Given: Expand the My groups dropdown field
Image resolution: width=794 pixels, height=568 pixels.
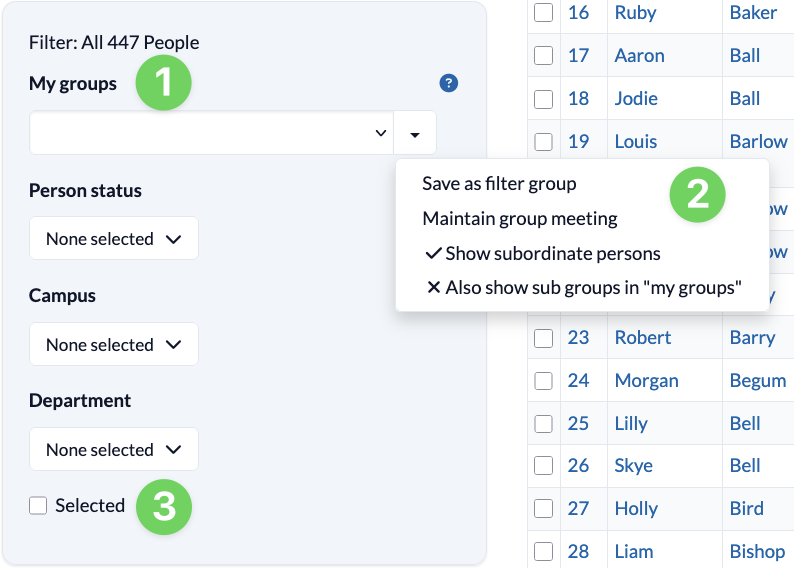Looking at the screenshot, I should pyautogui.click(x=211, y=133).
